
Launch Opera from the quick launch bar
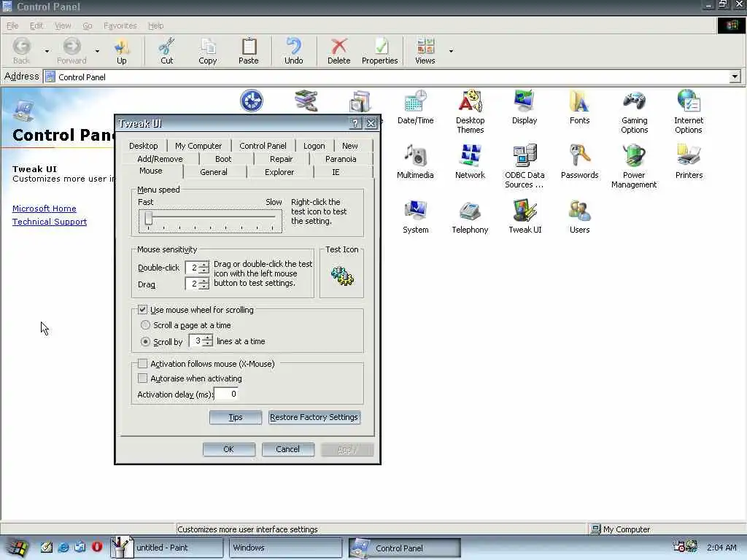97,547
